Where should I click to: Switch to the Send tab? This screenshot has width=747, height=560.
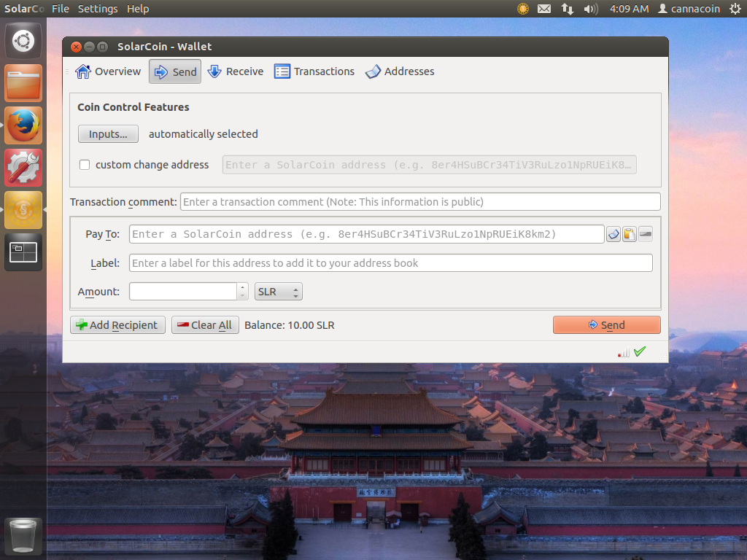click(175, 71)
